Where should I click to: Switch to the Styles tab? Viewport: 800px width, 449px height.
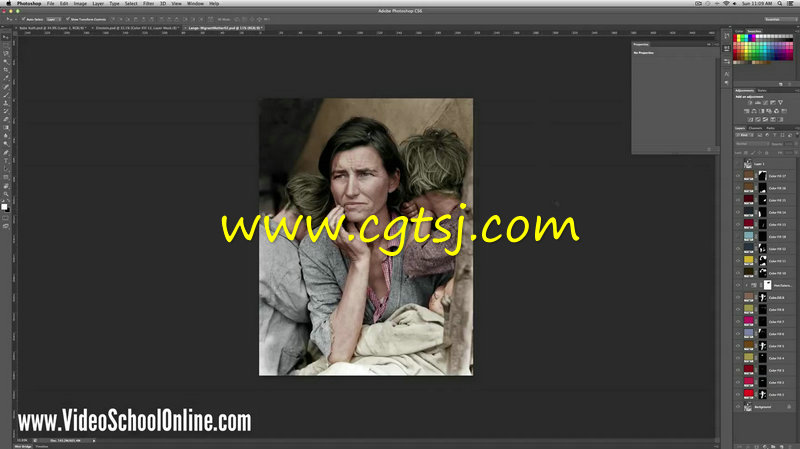[762, 90]
